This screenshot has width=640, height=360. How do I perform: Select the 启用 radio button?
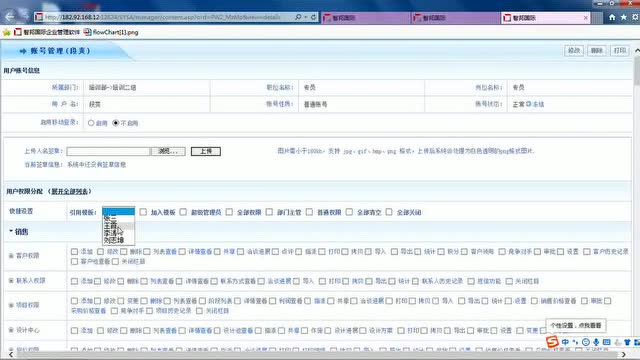(x=91, y=123)
